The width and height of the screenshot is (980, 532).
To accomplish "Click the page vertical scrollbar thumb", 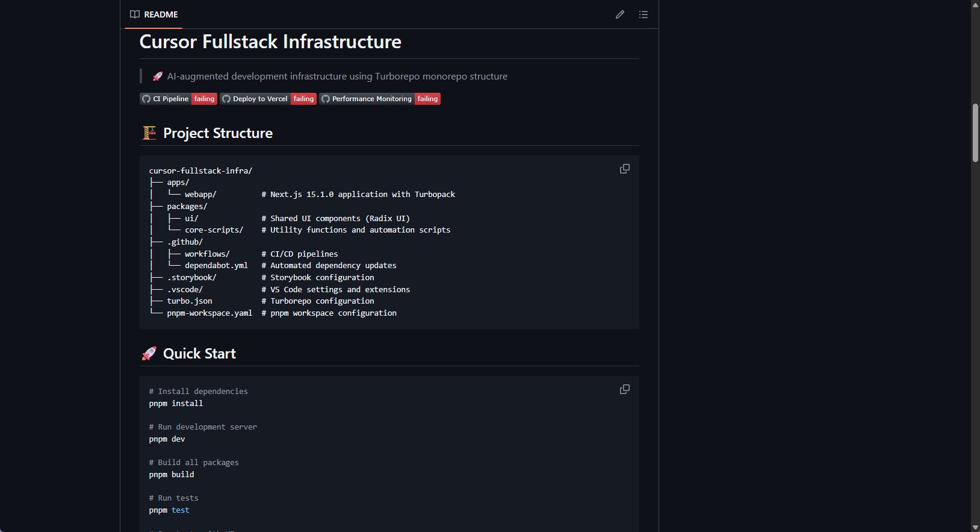I will point(975,133).
